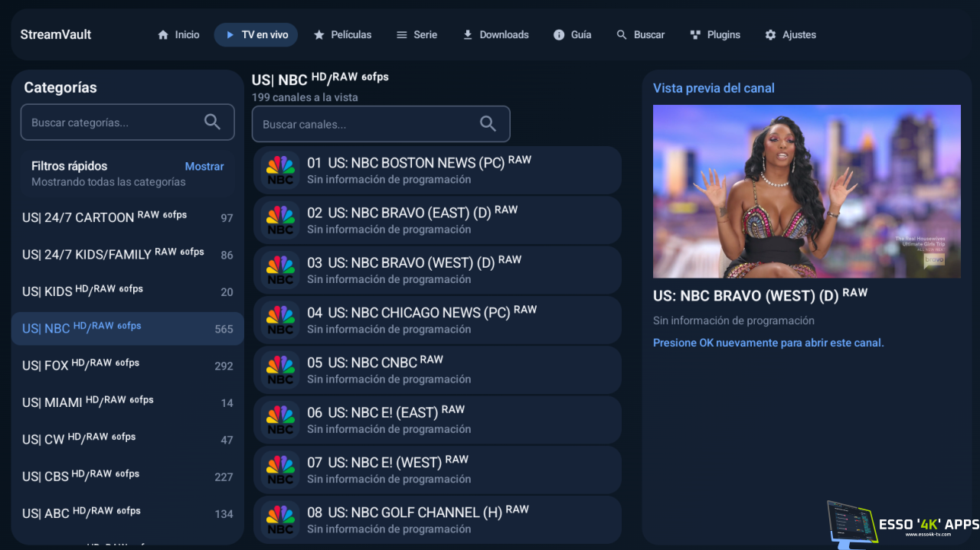The height and width of the screenshot is (550, 980).
Task: Click the Presione OK nuevamente hint text
Action: click(768, 343)
